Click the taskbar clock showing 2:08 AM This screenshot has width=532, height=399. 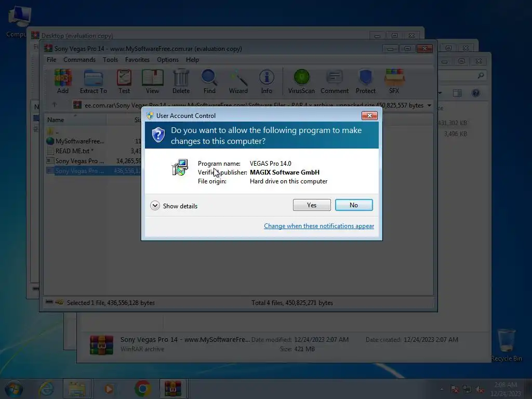[506, 389]
